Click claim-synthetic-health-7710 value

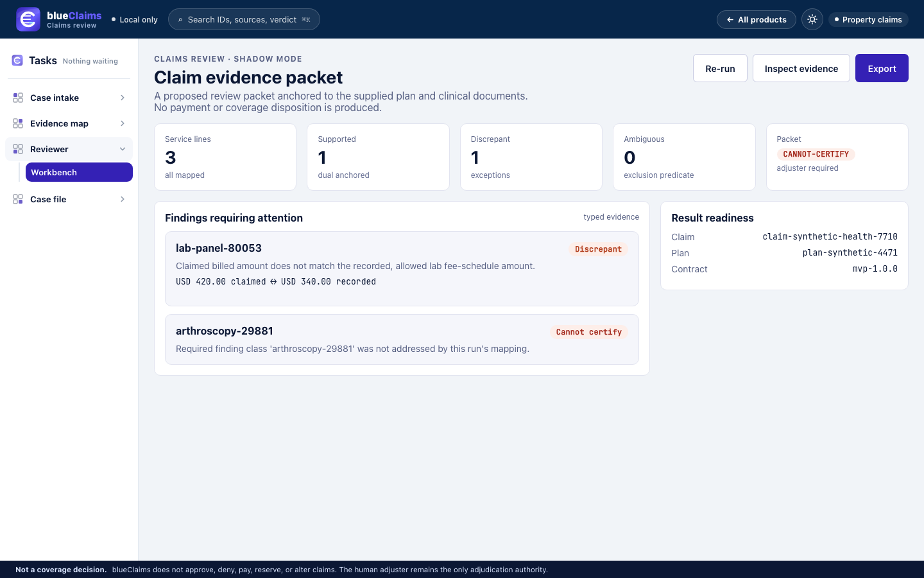click(x=830, y=237)
